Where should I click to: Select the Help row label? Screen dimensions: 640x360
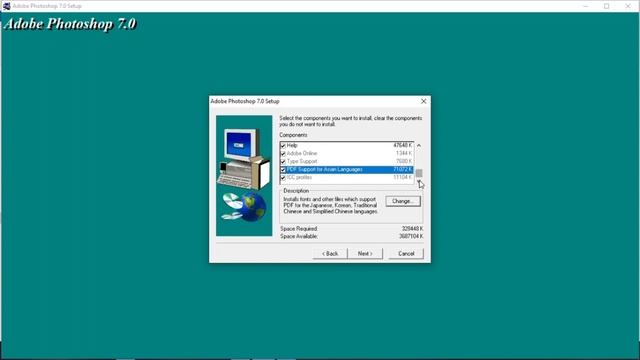(x=292, y=145)
